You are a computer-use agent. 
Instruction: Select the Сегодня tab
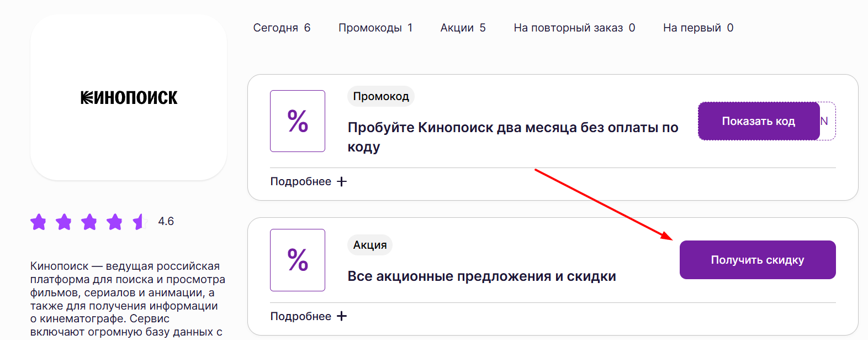tap(282, 27)
